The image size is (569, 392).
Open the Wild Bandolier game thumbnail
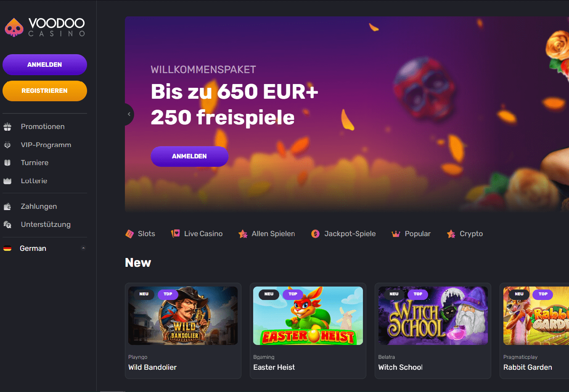183,316
